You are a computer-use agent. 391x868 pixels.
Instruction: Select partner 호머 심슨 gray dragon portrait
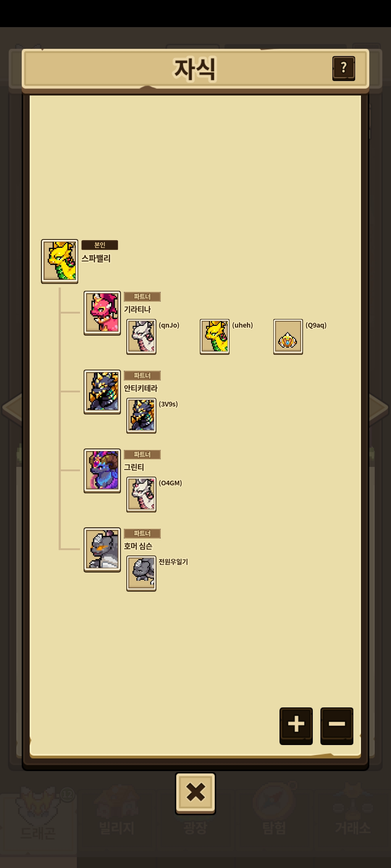pyautogui.click(x=102, y=550)
